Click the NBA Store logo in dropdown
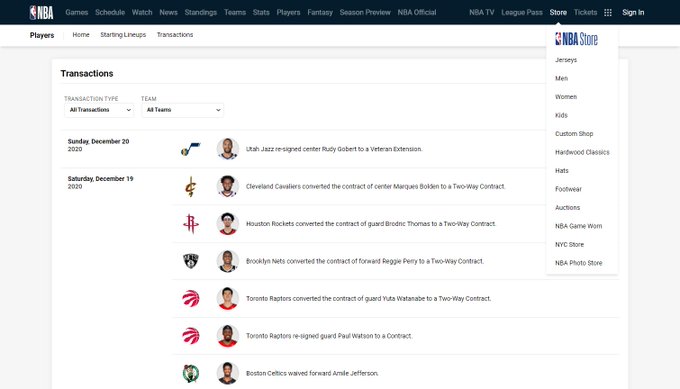 576,39
